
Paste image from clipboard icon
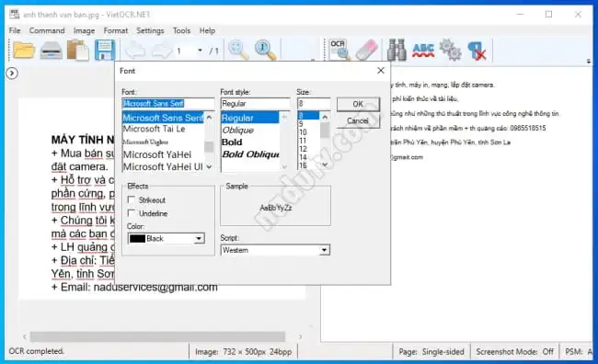click(x=78, y=51)
